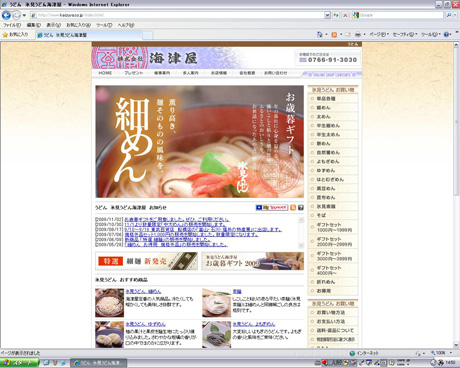
Task: Open the ファイル menu
Action: 12,25
